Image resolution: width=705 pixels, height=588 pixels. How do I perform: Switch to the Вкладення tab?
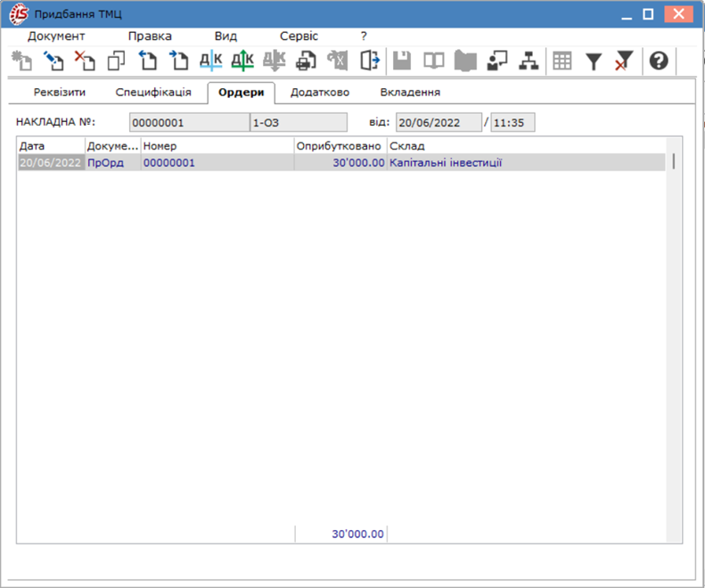point(410,92)
